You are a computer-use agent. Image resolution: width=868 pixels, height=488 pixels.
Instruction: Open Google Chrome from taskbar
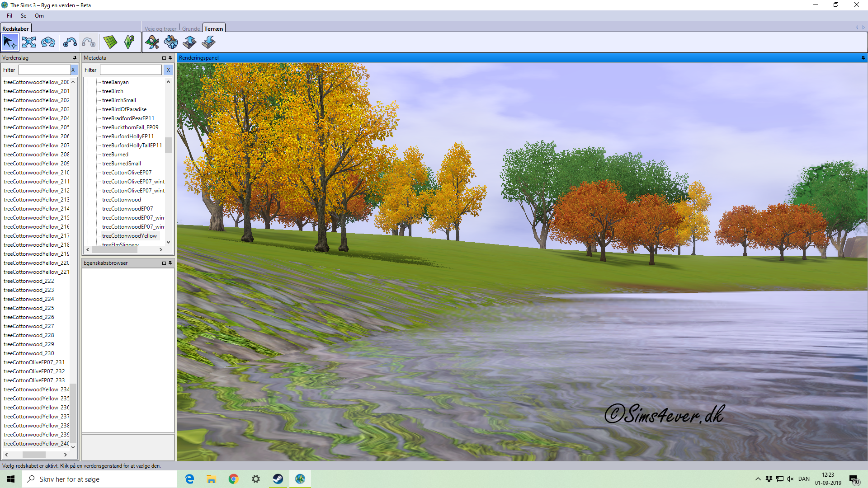233,479
